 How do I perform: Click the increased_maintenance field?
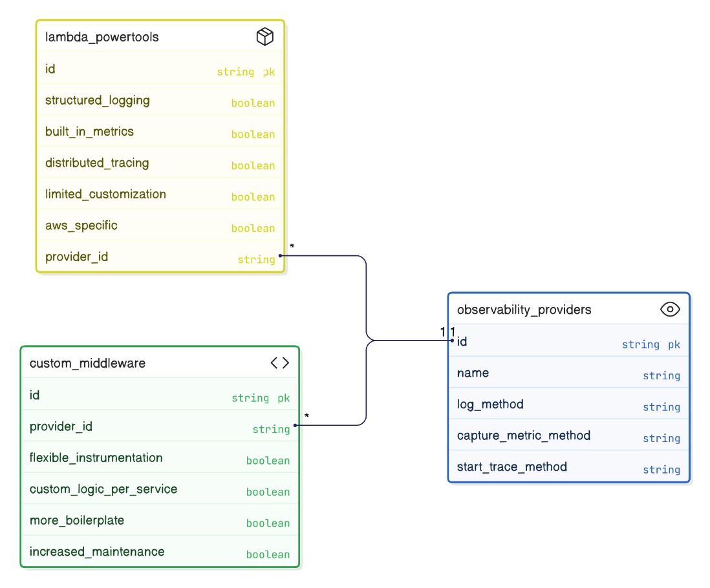coord(160,551)
